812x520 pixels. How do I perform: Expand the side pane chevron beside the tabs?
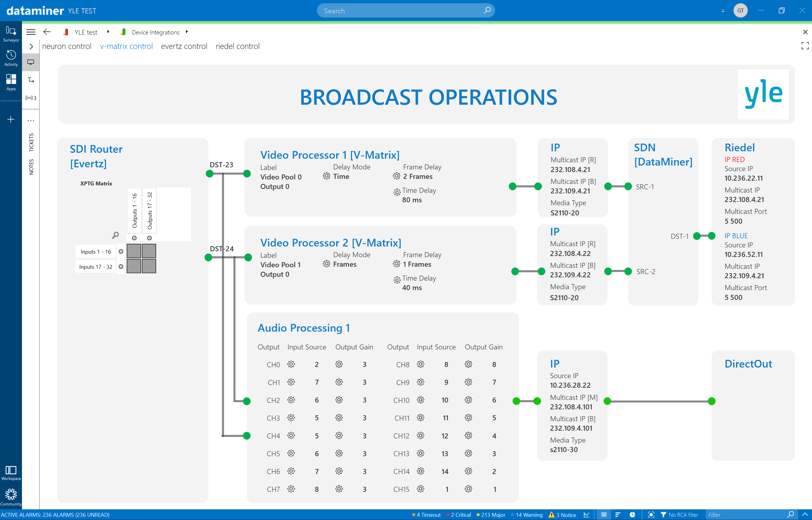[31, 46]
